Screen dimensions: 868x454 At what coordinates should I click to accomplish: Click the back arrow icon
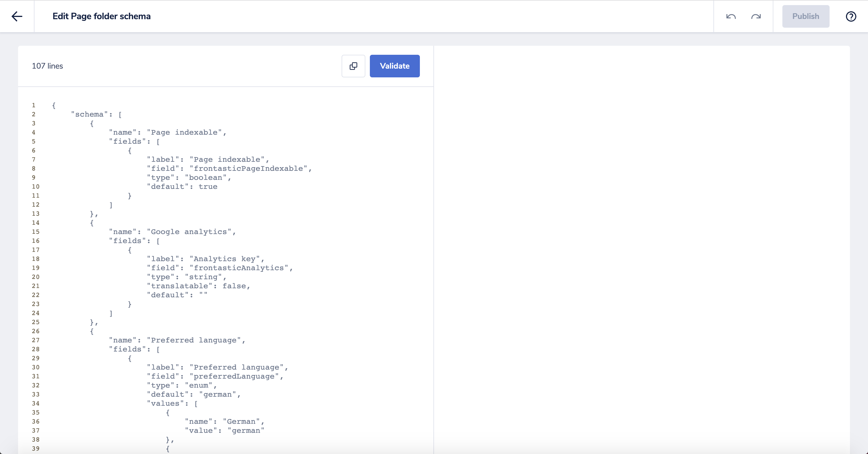click(17, 16)
